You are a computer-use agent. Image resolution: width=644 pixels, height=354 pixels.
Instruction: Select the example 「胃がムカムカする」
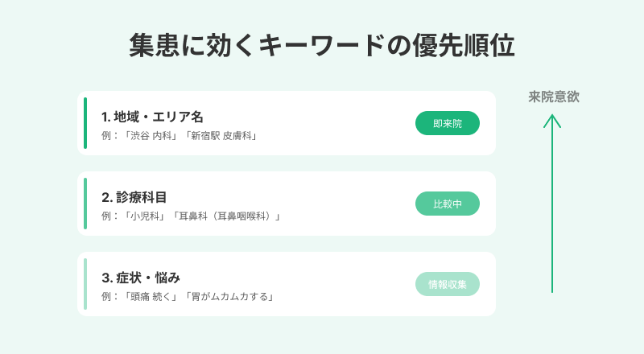pyautogui.click(x=229, y=297)
